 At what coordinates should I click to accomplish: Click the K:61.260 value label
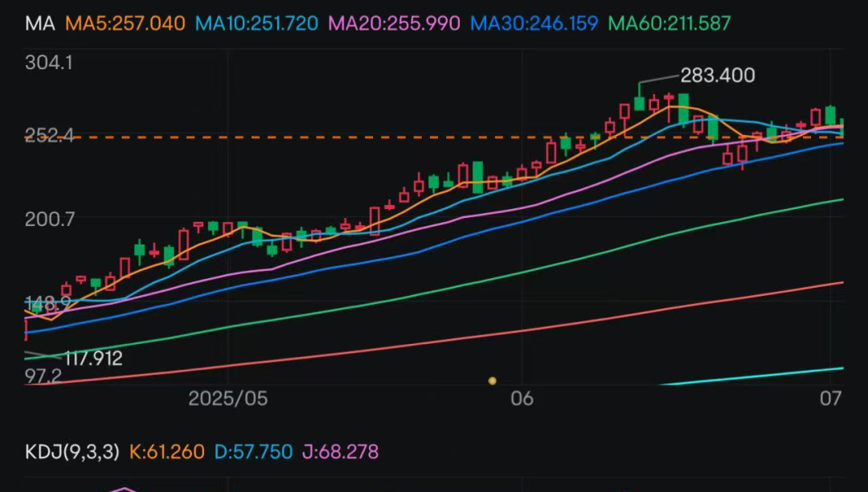[166, 452]
